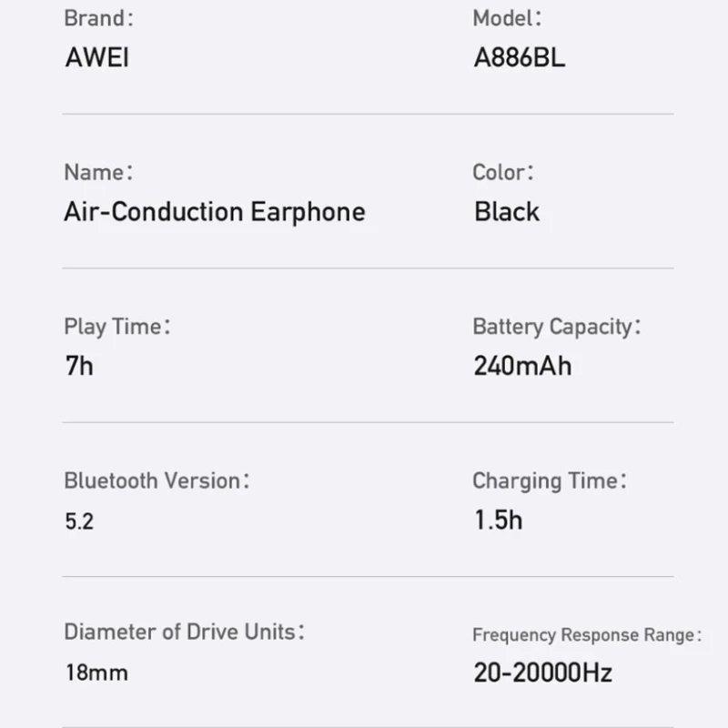This screenshot has width=728, height=728.
Task: Select the 18mm value
Action: pyautogui.click(x=96, y=672)
